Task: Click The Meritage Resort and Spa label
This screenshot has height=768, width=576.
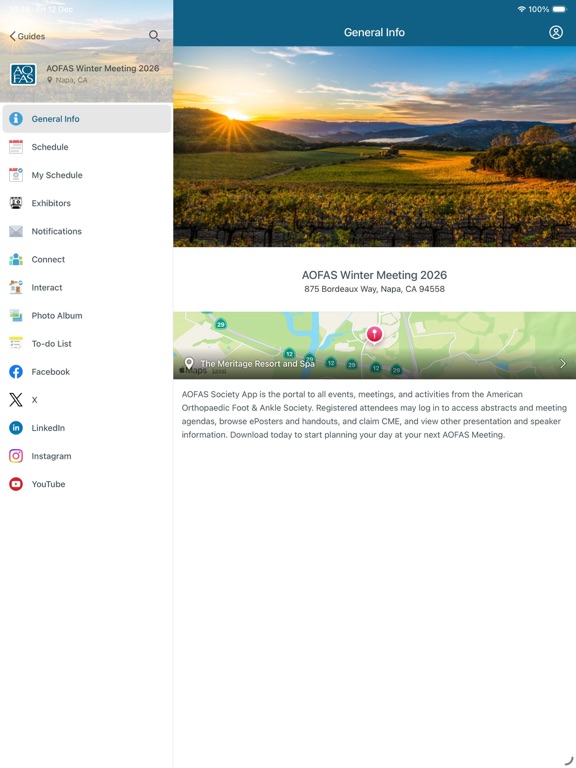Action: 258,363
